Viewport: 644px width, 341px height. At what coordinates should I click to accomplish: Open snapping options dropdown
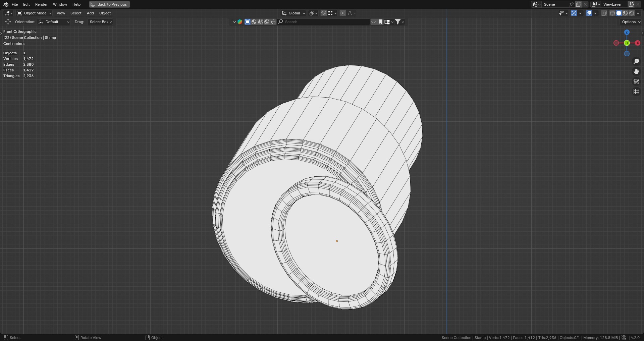(332, 13)
